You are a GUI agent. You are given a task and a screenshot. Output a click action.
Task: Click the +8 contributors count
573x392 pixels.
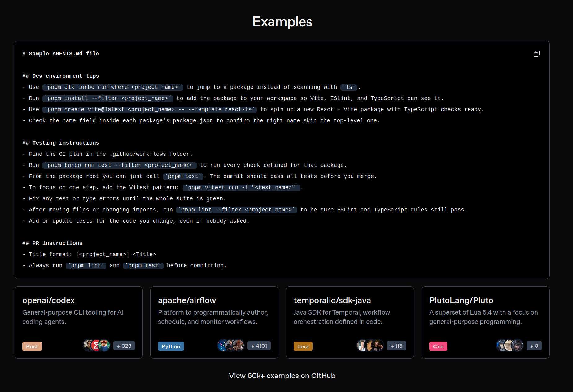534,346
